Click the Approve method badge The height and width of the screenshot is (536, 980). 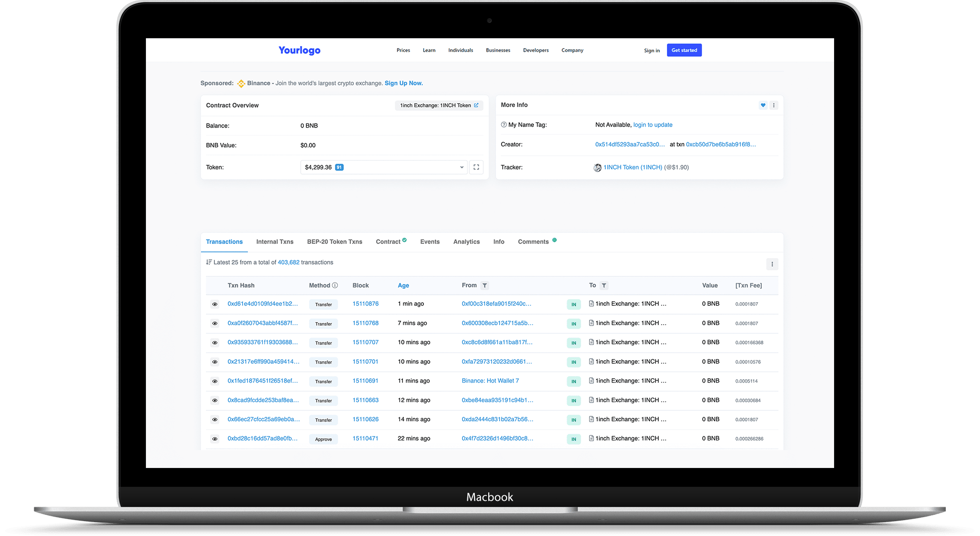tap(324, 439)
